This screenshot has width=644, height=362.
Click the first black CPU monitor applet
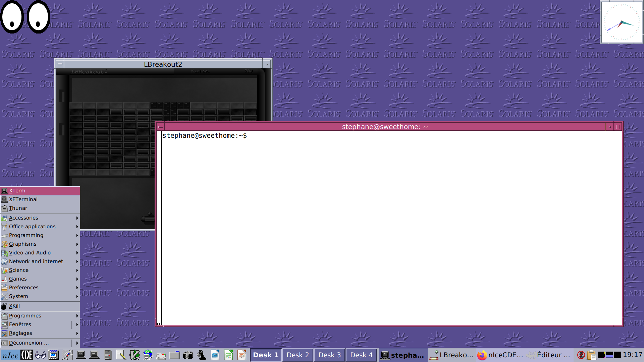pos(601,355)
